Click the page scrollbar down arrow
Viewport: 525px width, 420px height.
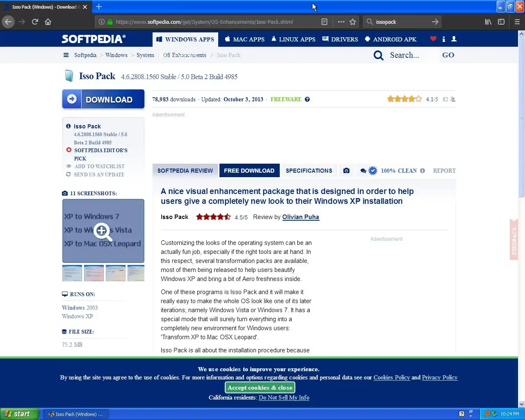click(521, 404)
